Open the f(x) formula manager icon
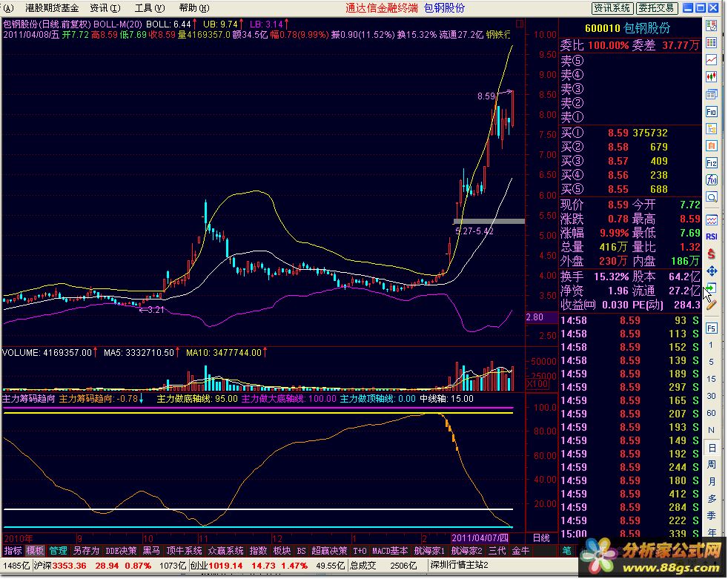Screen dimensions: 728x579 pos(711,180)
